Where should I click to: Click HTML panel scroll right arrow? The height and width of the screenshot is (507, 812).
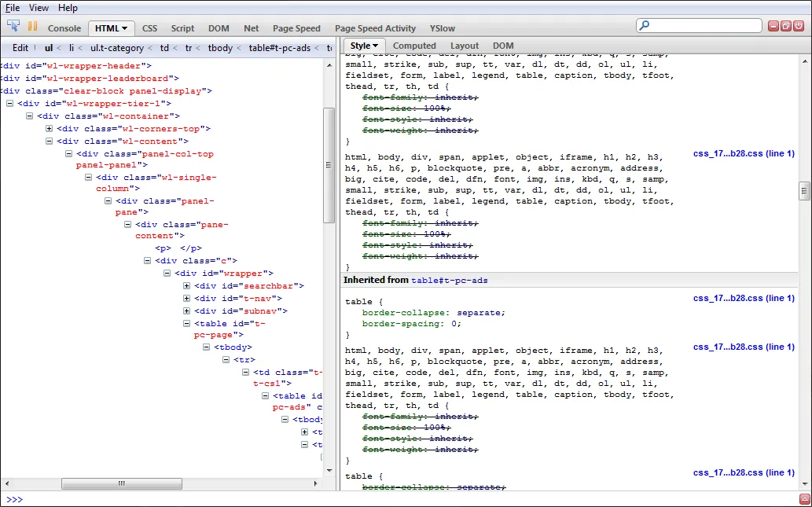click(316, 483)
